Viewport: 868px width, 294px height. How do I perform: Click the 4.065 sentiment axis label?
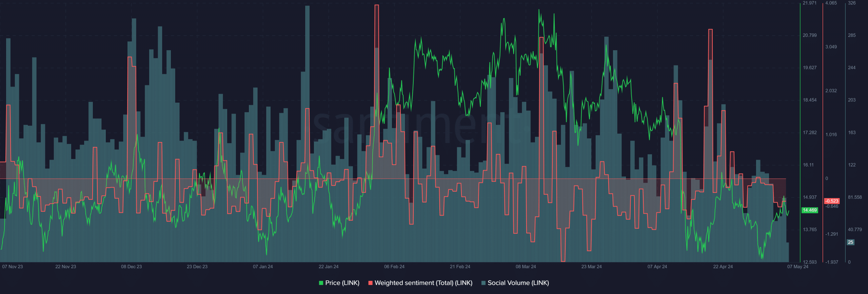point(831,3)
